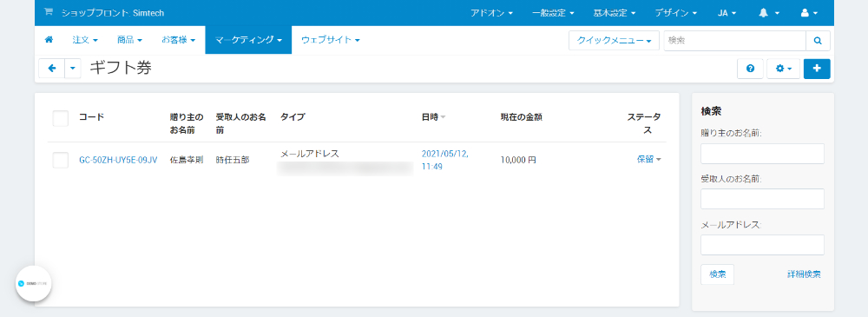The width and height of the screenshot is (868, 317).
Task: Open the お客様 menu
Action: 178,40
